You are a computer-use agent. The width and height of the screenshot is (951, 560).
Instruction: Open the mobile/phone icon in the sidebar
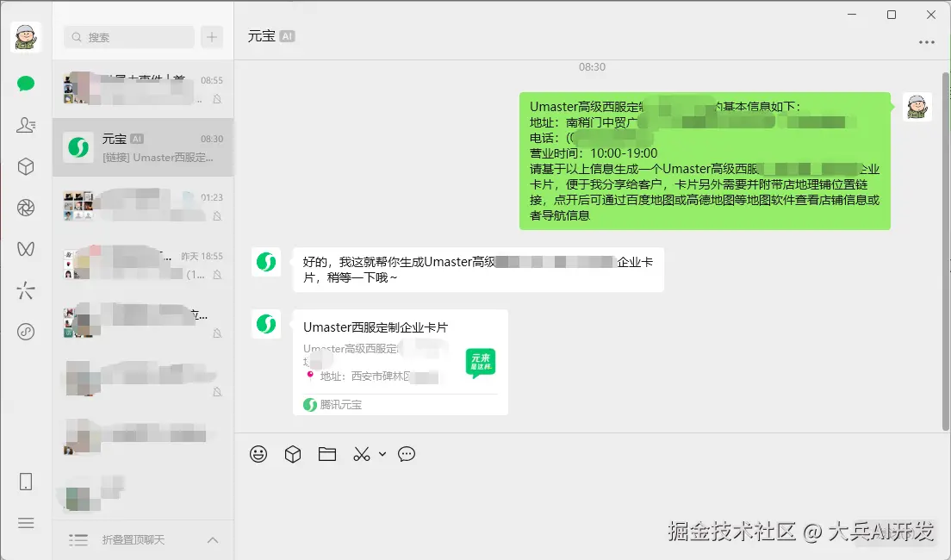pos(25,482)
